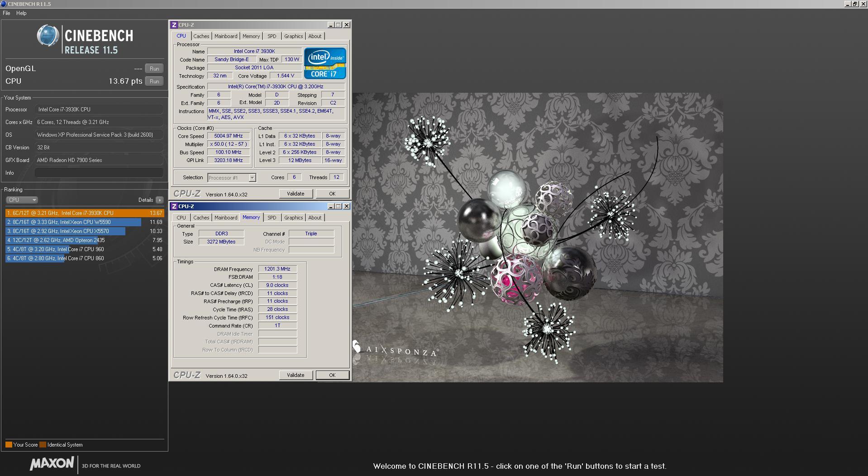868x476 pixels.
Task: Click the Core Voltage value 1.544 V
Action: (x=286, y=76)
